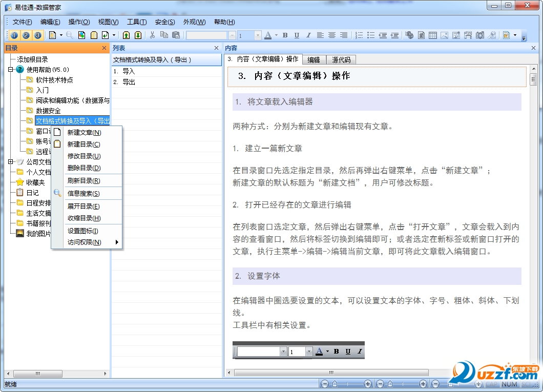Click the document bookmark toolbar icon
Image resolution: width=543 pixels, height=392 pixels.
[422, 35]
